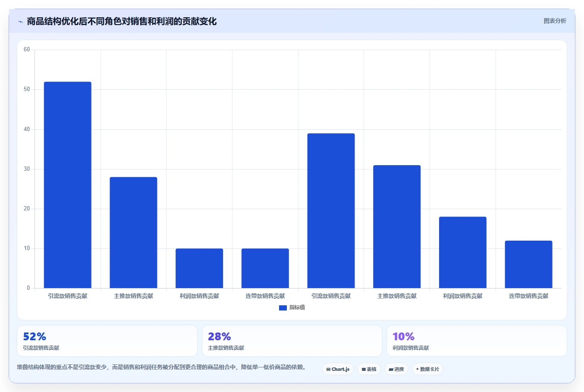Click the 主推款销售贡献 bar with value 31

coord(397,227)
